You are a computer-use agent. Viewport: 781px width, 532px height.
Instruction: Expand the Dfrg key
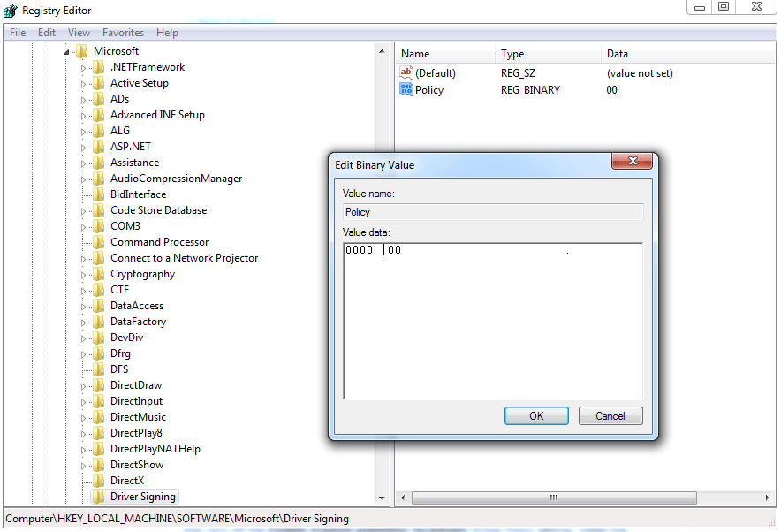[84, 354]
